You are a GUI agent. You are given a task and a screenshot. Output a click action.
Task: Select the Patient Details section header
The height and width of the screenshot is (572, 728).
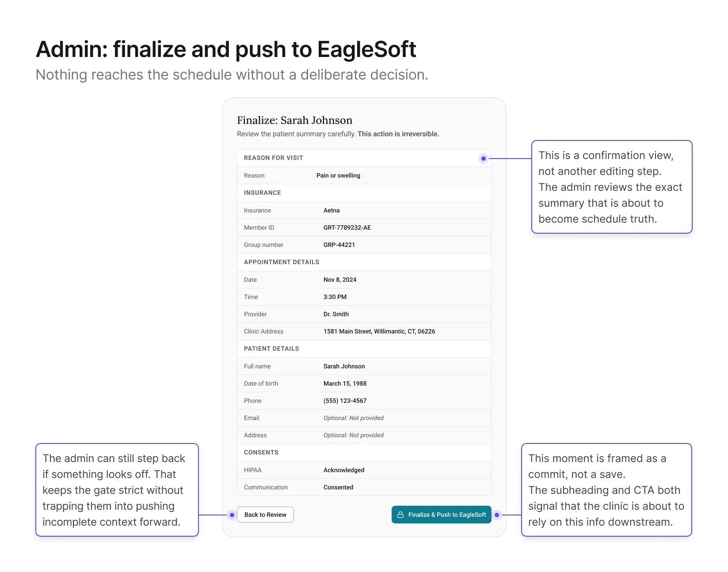point(271,349)
